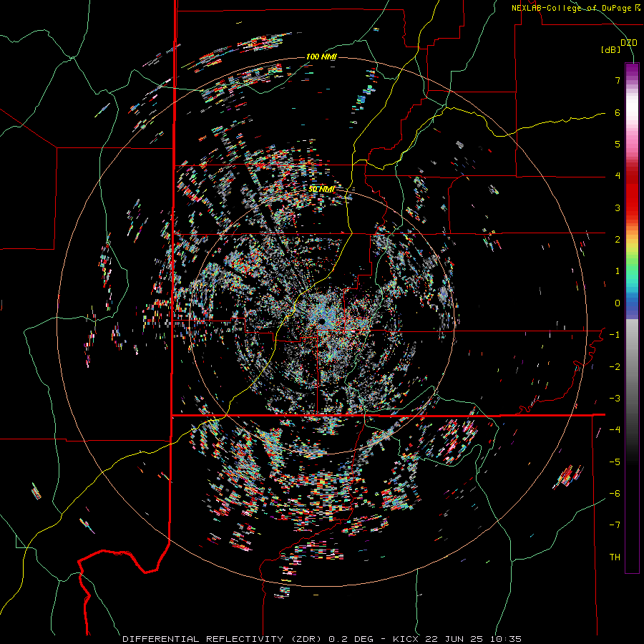Click the "-6" scale label
The image size is (644, 644).
pos(615,494)
